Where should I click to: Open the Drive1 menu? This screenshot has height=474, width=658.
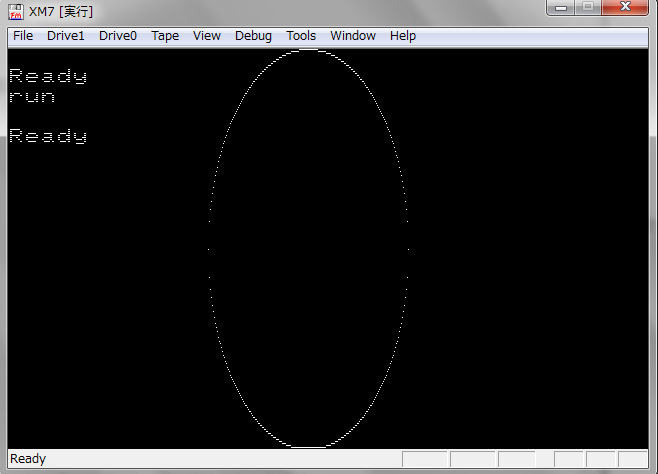[66, 36]
